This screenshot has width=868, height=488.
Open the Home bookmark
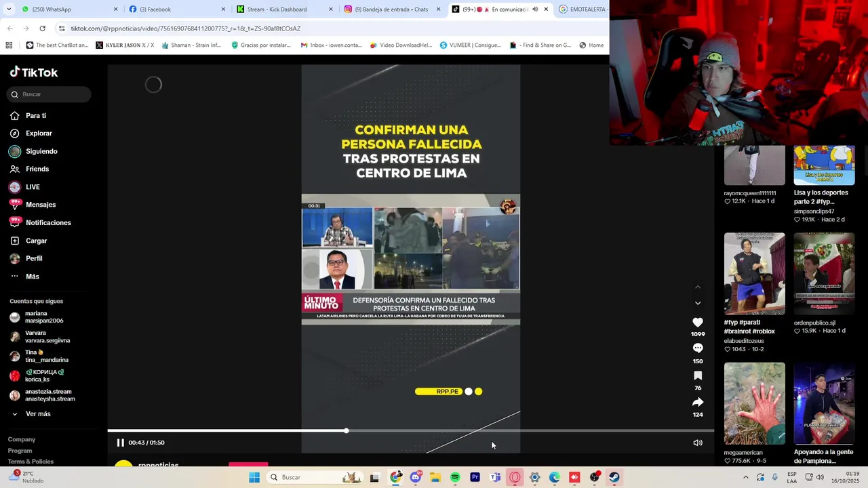pyautogui.click(x=591, y=45)
